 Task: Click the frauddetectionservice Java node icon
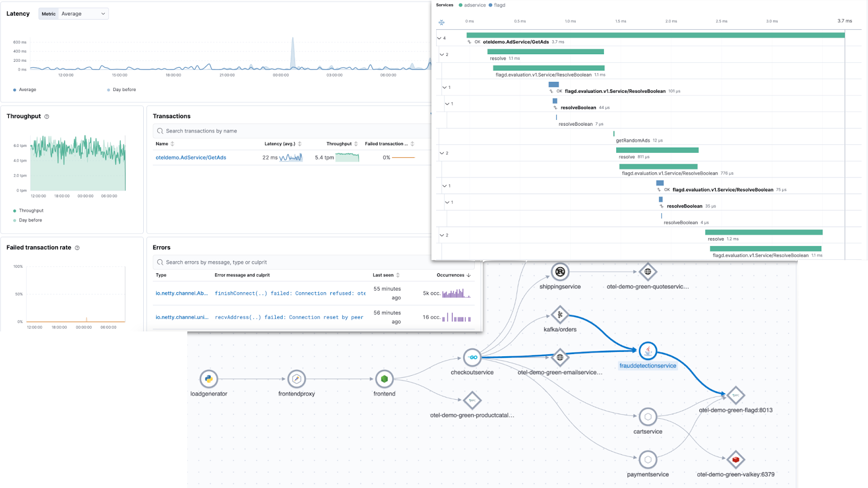click(648, 351)
